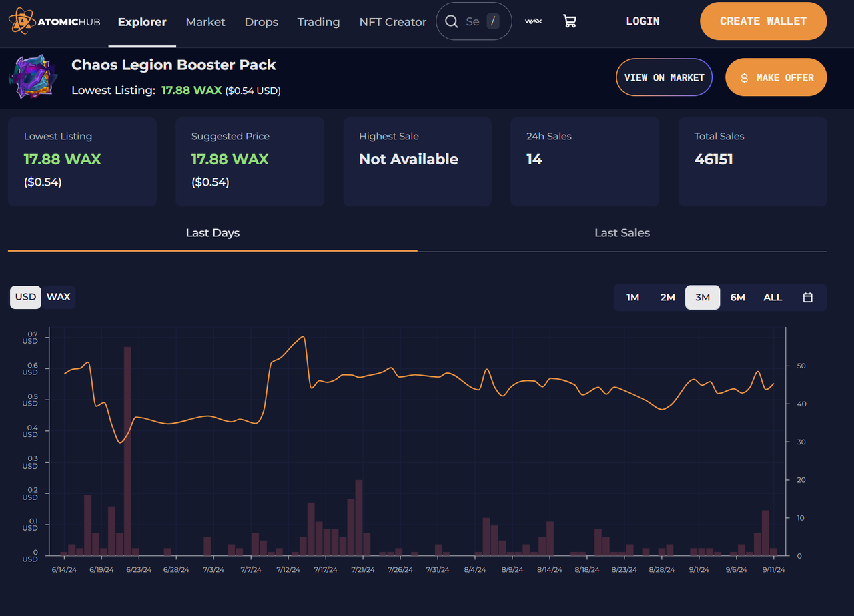Open the Market nav tab

205,22
